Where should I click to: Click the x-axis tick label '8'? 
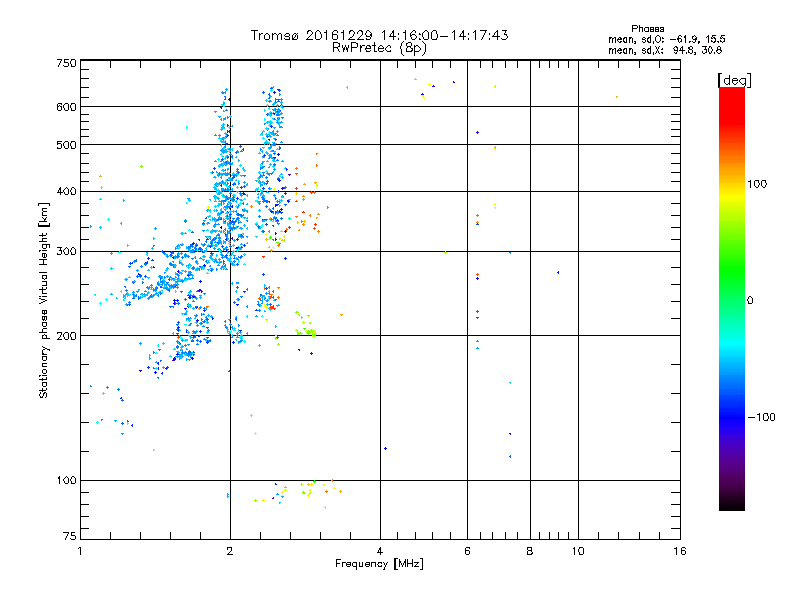click(x=530, y=551)
